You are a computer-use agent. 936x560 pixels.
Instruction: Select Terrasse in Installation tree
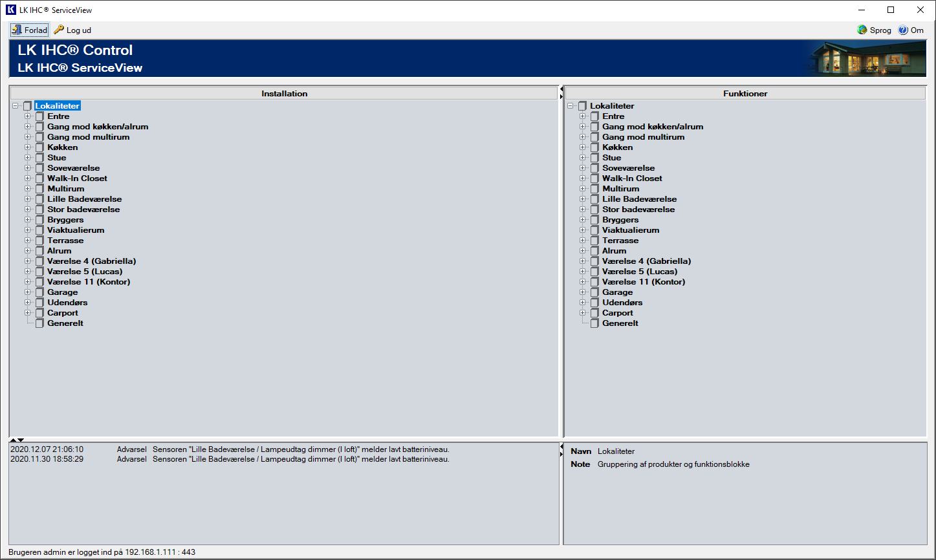click(65, 241)
